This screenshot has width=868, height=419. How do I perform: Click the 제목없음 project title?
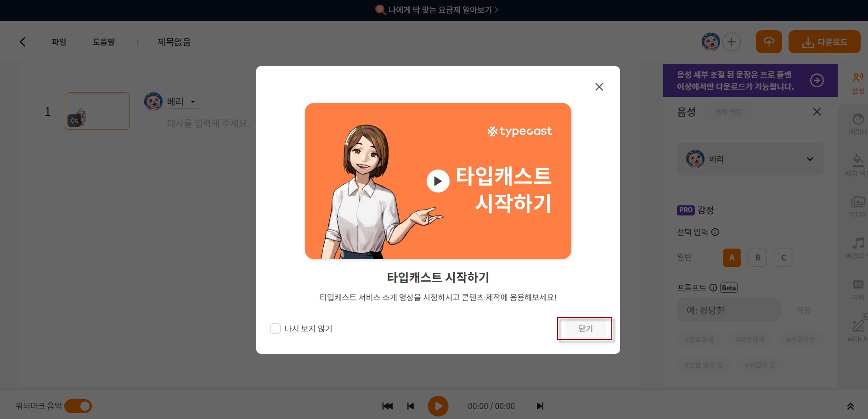click(174, 42)
